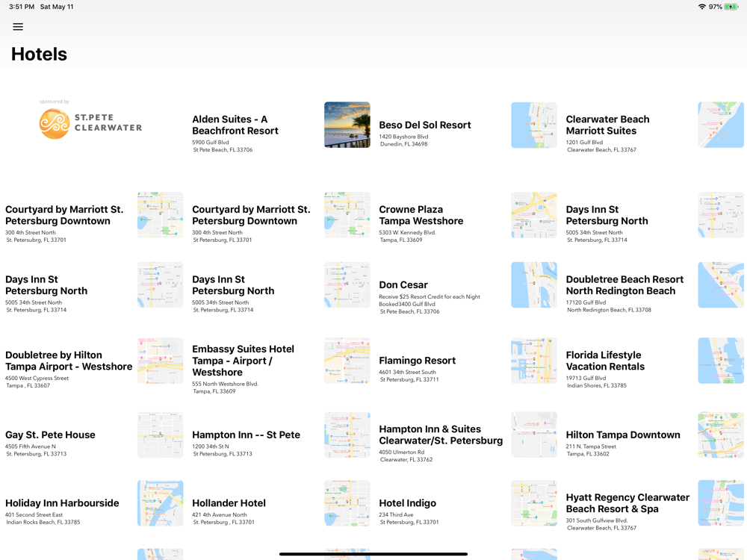This screenshot has height=560, width=747.
Task: Tap the address 5303 W. Kennedy Blvd.
Action: (x=407, y=232)
